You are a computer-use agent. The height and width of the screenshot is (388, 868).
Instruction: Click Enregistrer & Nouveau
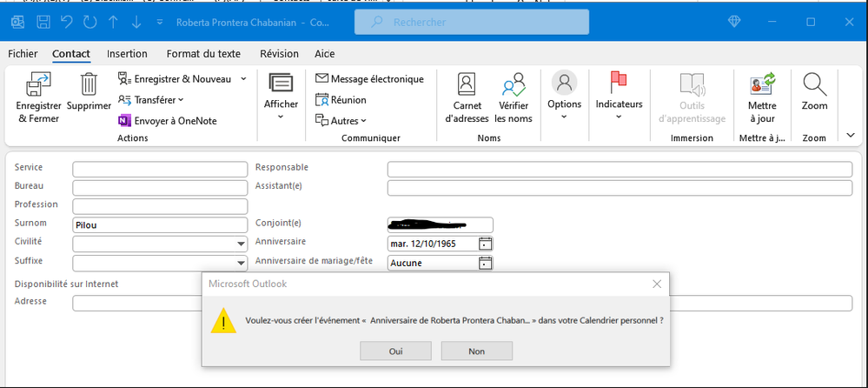[x=175, y=79]
